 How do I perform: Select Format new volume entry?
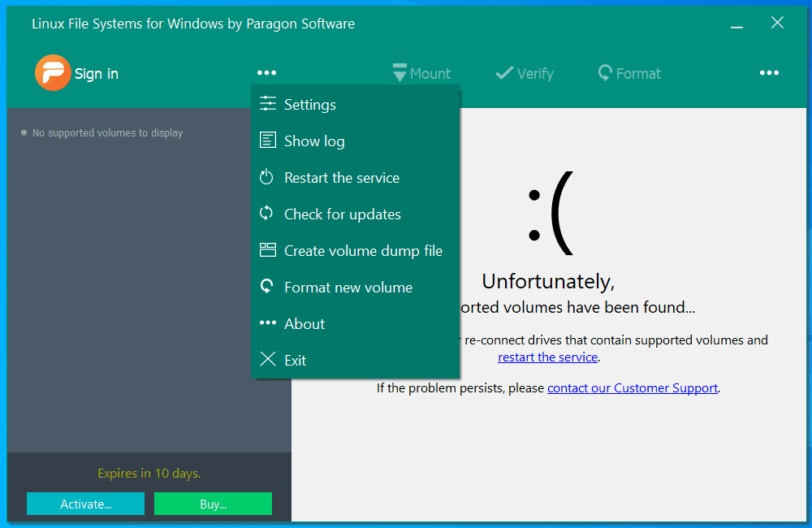[356, 287]
